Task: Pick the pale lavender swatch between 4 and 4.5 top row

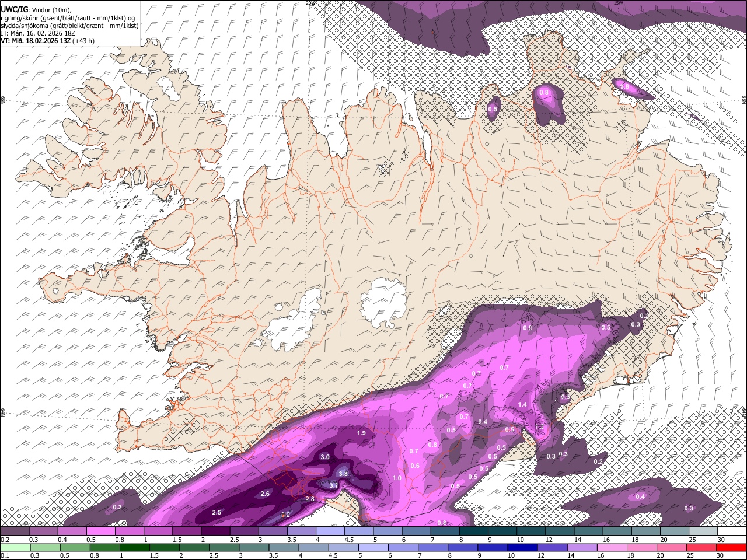Action: pos(330,531)
